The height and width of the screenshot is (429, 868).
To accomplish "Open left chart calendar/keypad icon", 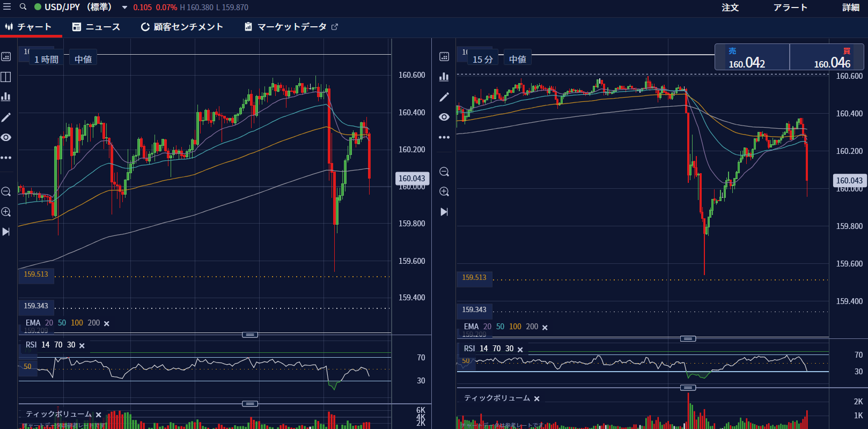I will [6, 56].
